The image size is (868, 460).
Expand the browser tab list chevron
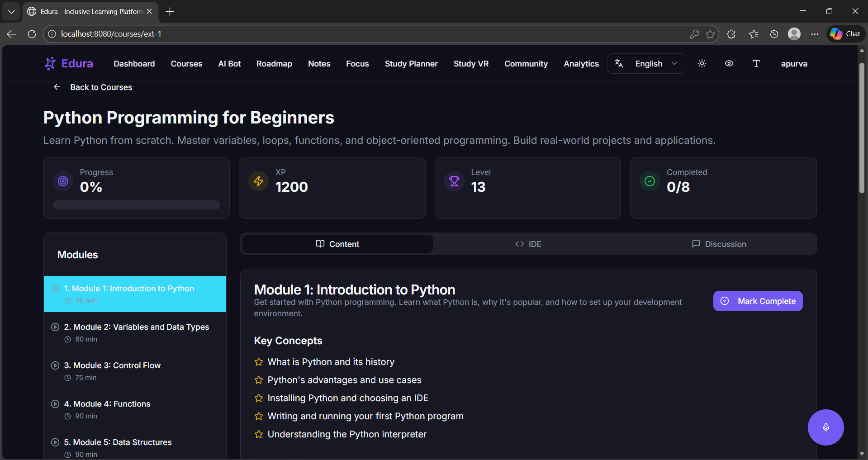coord(11,11)
